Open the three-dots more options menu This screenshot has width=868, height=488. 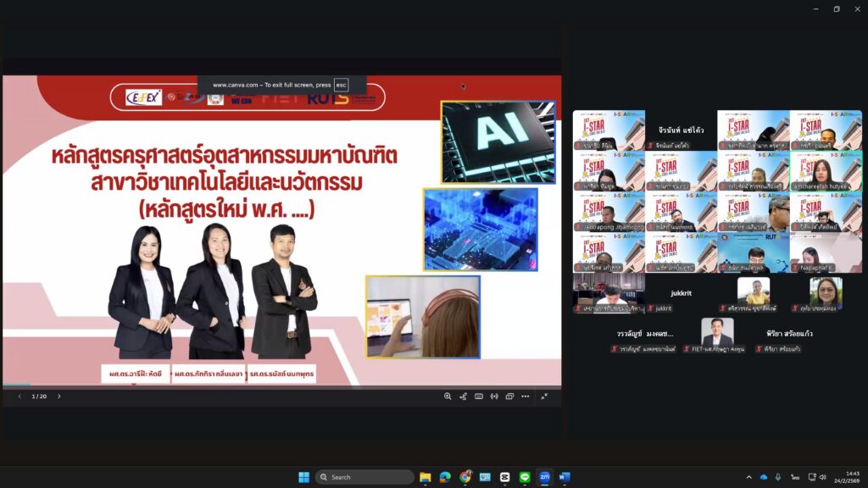[526, 396]
